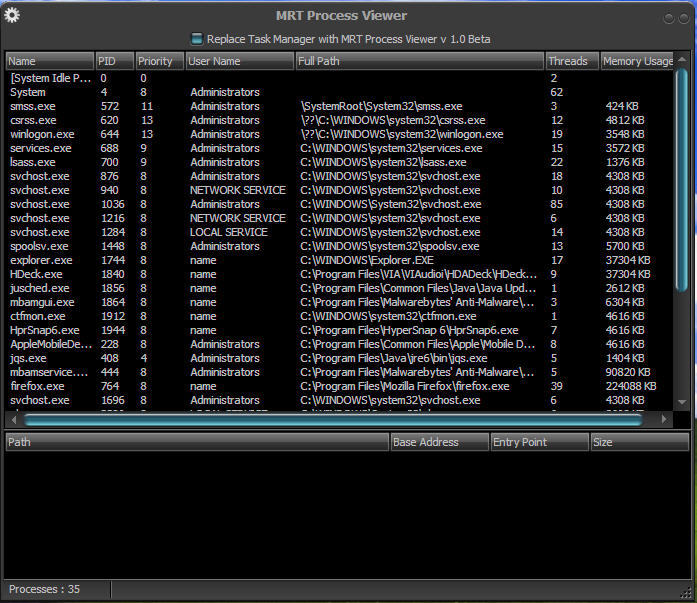Click left round window button in title bar
Viewport: 697px width, 603px height.
[668, 18]
